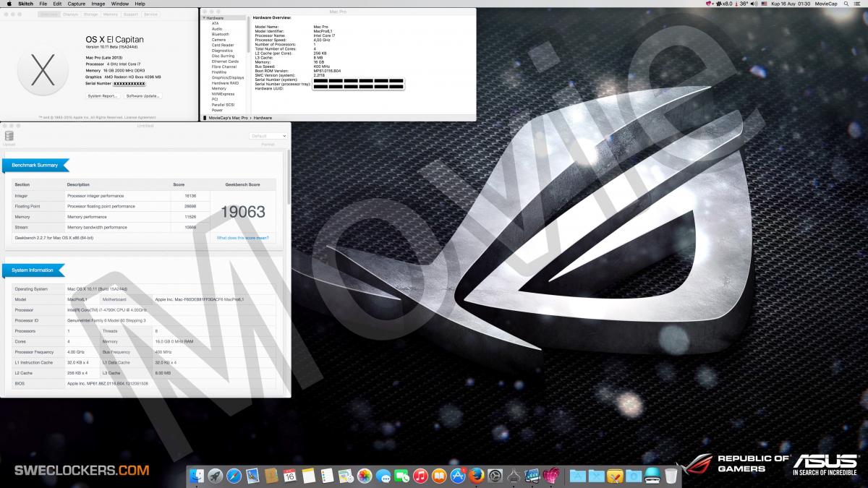Image resolution: width=868 pixels, height=488 pixels.
Task: Select NVMExpress in hardware sidebar
Action: coord(221,93)
